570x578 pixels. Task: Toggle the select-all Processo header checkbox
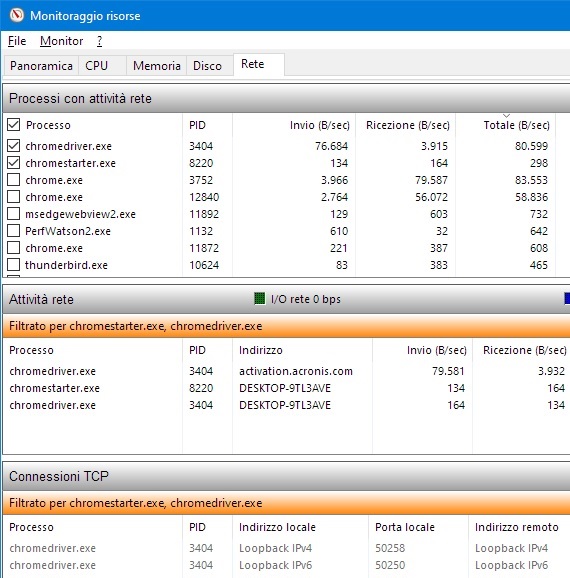pyautogui.click(x=14, y=125)
